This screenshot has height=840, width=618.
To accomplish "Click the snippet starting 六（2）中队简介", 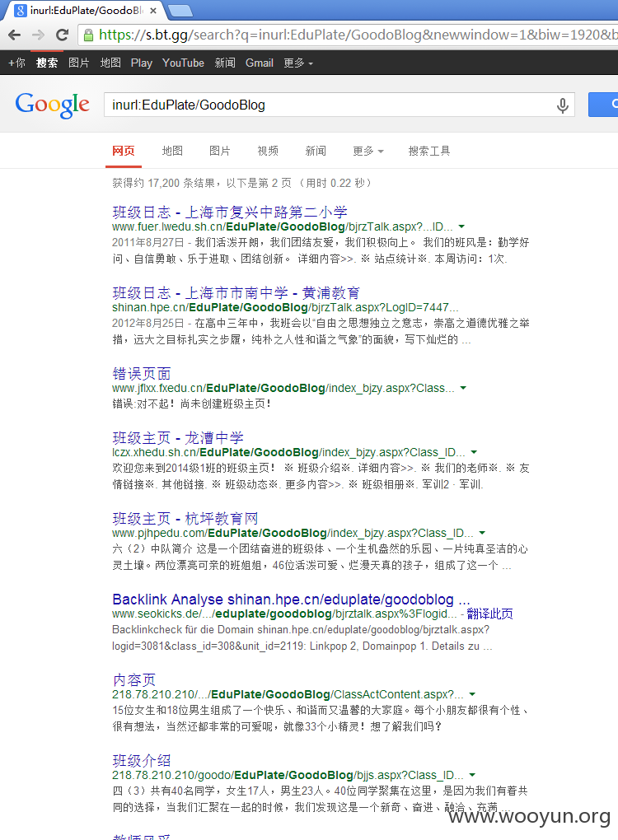I will pyautogui.click(x=320, y=558).
